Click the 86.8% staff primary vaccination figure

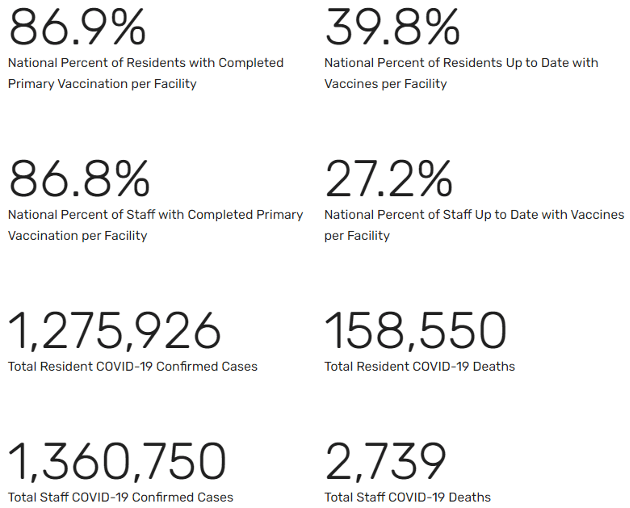pos(79,179)
